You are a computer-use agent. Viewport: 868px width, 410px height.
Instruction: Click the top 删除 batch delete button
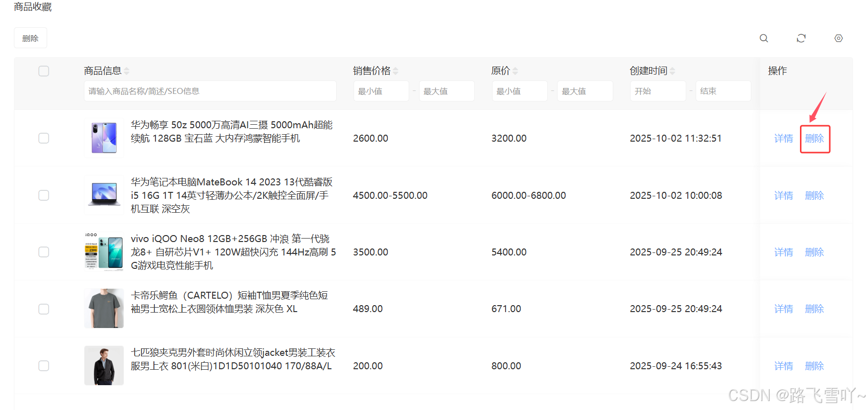tap(30, 38)
